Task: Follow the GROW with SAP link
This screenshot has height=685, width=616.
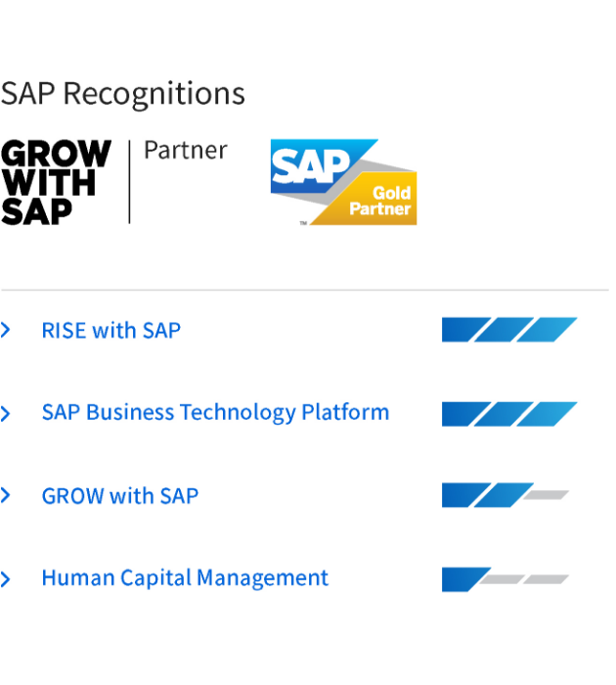Action: 119,496
